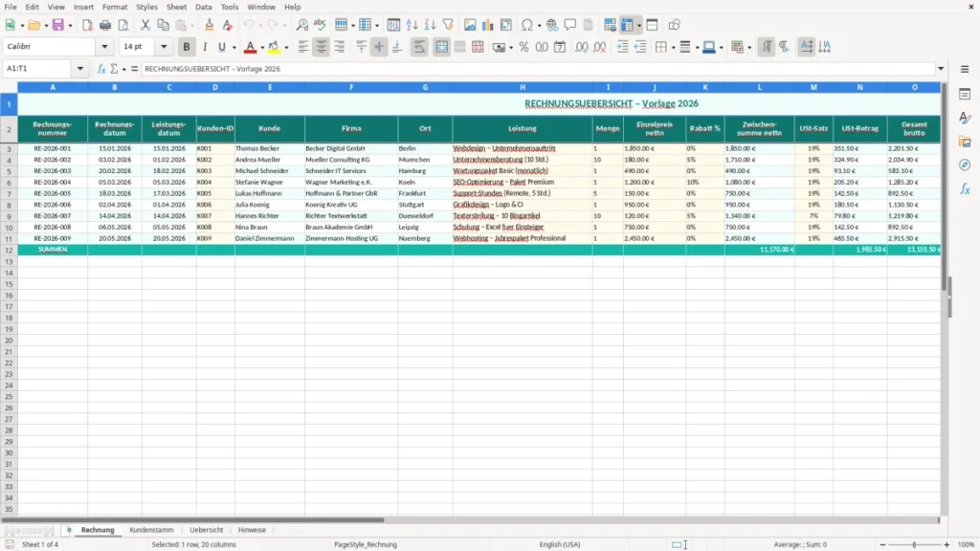Click Sort Descending icon
Viewport: 980px width, 551px height.
point(430,25)
